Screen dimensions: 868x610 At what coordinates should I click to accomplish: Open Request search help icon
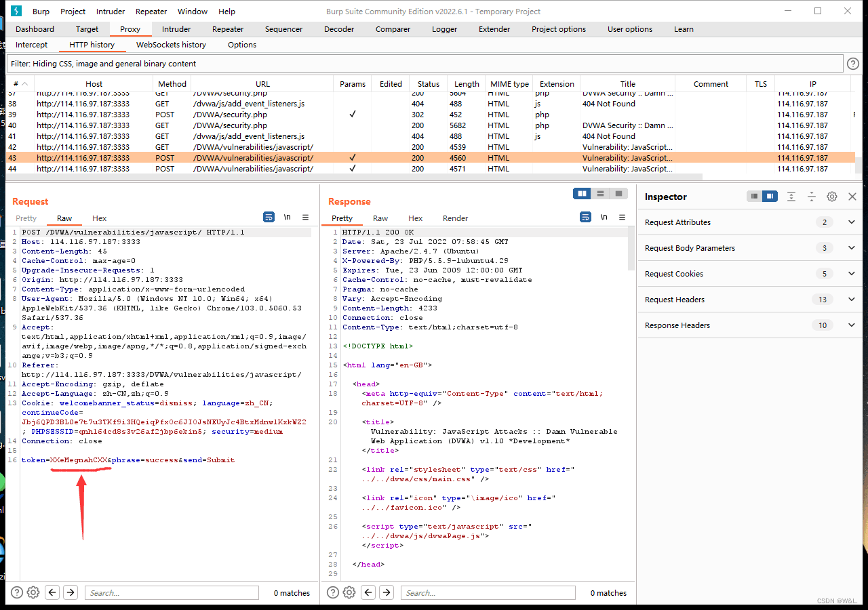(17, 592)
